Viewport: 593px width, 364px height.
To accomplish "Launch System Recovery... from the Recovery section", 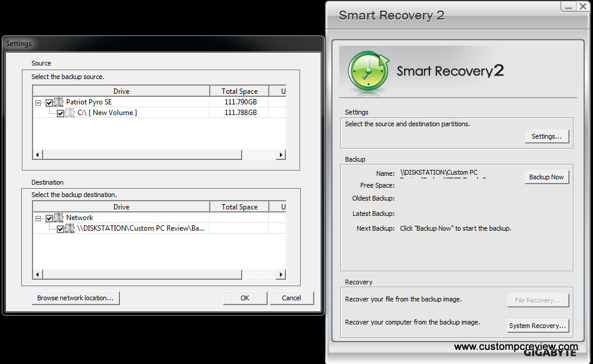I will click(x=538, y=326).
